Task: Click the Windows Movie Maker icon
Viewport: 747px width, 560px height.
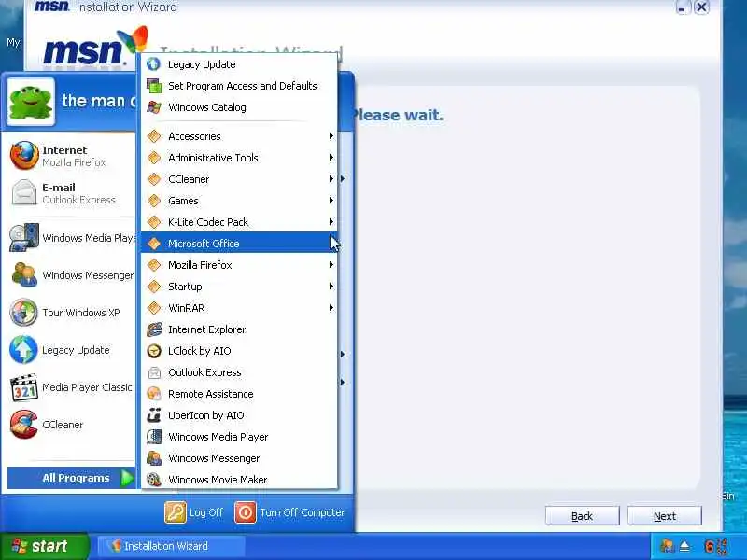Action: [153, 480]
